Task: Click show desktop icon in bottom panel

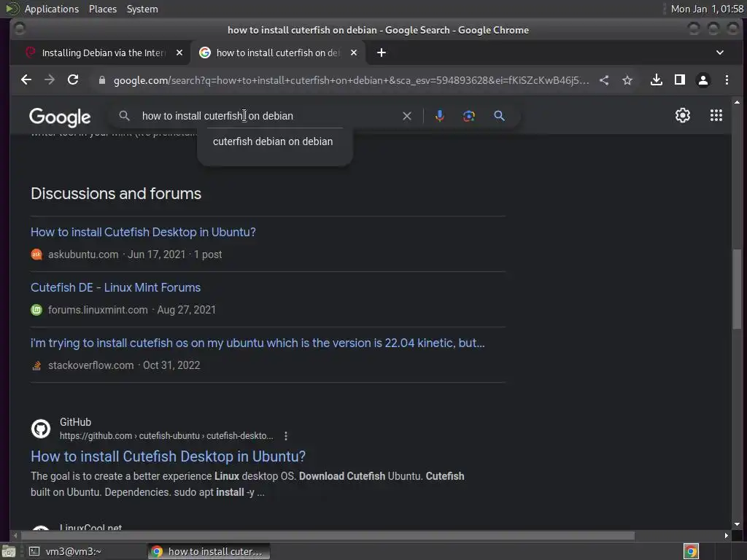Action: pyautogui.click(x=9, y=551)
